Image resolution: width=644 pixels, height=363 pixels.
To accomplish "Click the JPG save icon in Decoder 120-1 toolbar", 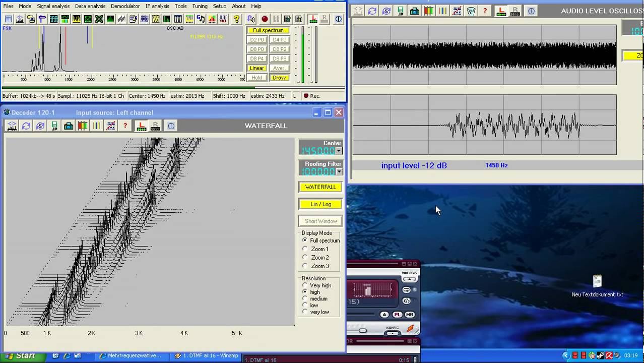I will (54, 126).
